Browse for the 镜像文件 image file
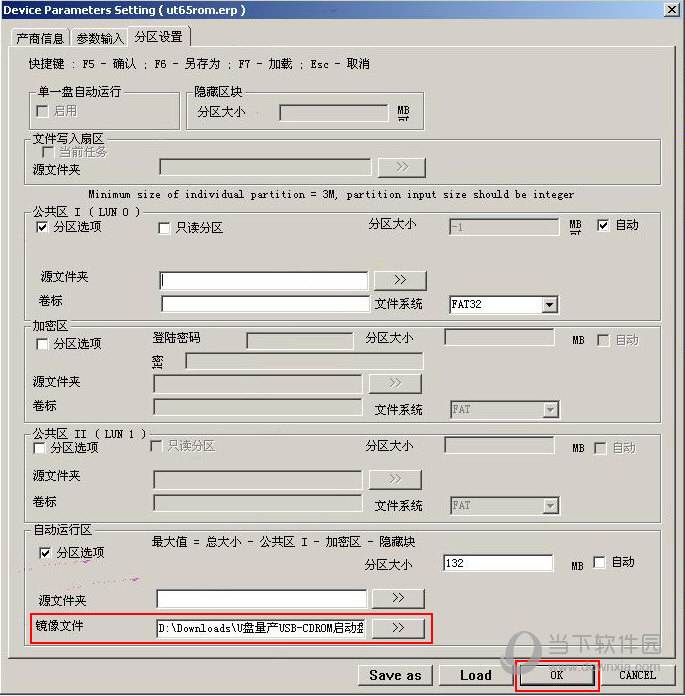 [x=398, y=628]
